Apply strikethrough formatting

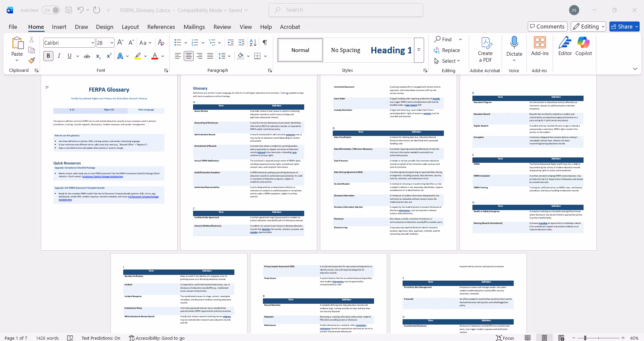click(x=87, y=56)
